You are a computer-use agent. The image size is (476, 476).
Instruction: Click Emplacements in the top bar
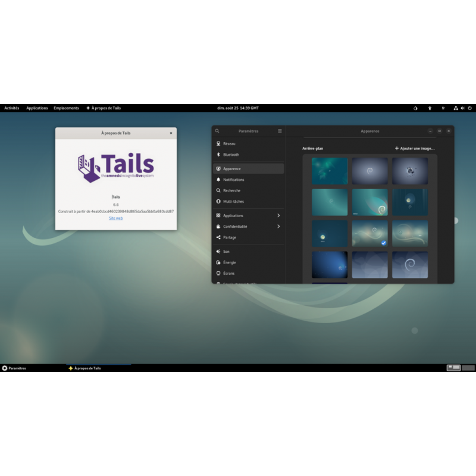click(x=66, y=108)
